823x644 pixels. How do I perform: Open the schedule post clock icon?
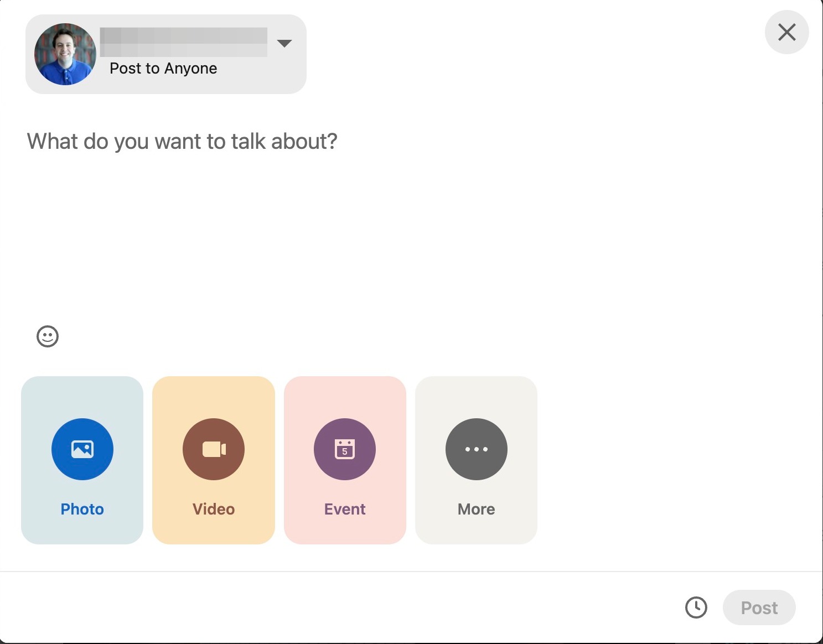[x=696, y=607]
